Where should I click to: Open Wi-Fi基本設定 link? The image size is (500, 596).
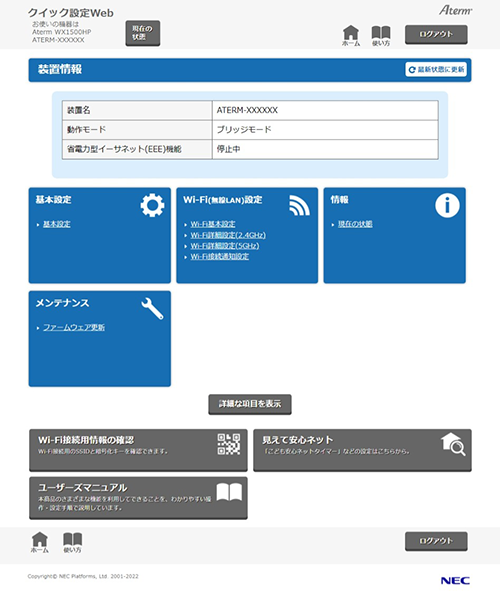[213, 224]
